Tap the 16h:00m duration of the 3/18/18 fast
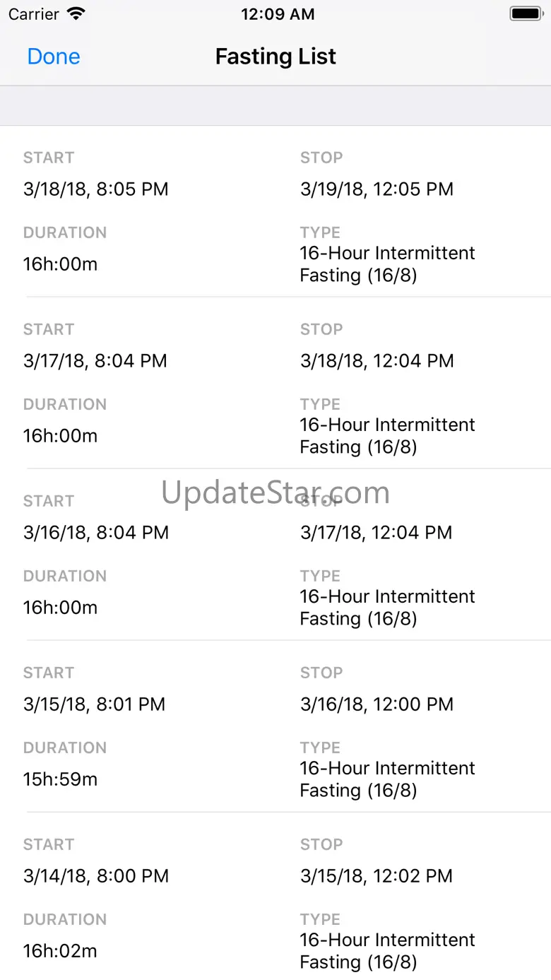 click(60, 264)
